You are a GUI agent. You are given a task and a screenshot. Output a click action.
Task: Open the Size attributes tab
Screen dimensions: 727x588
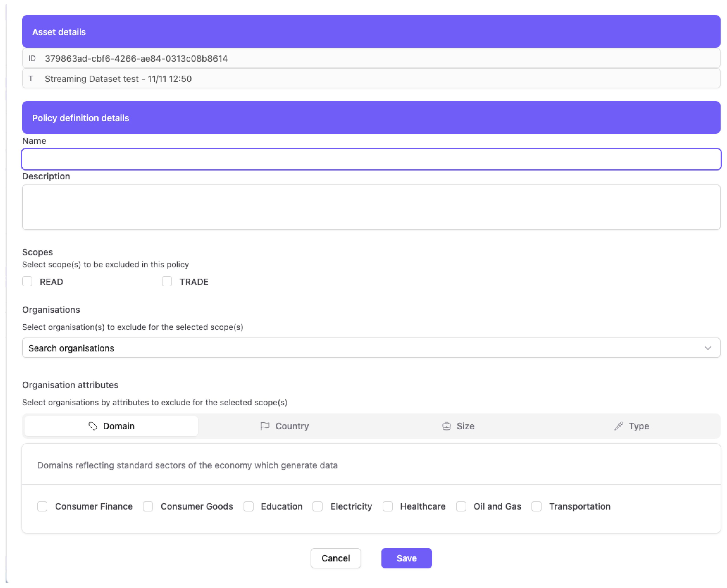pyautogui.click(x=458, y=426)
